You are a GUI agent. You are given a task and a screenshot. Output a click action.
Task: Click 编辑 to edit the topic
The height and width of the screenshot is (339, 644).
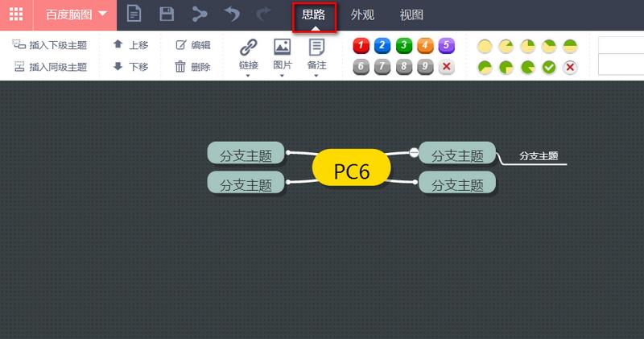tap(193, 45)
